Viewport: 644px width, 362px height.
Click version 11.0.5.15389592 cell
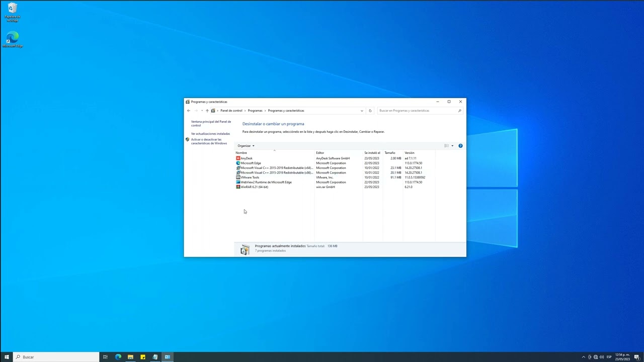(x=415, y=177)
